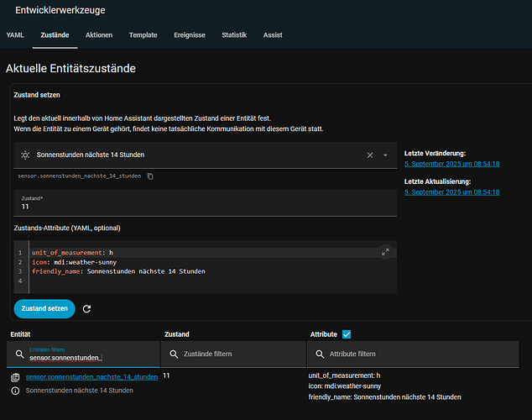
Task: Open the sensor.sonnenstunden_nachste_14_stunden link
Action: tap(91, 378)
